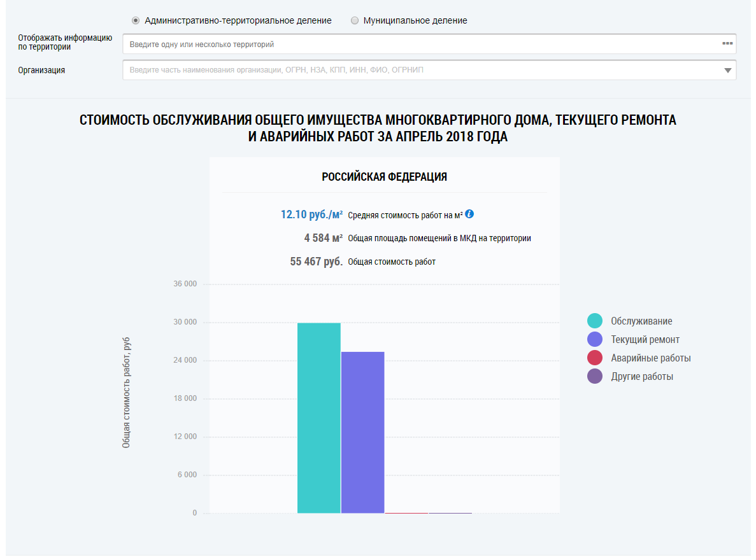Viewport: 756px width, 560px height.
Task: Toggle Другие работы legend color circle
Action: (x=595, y=376)
